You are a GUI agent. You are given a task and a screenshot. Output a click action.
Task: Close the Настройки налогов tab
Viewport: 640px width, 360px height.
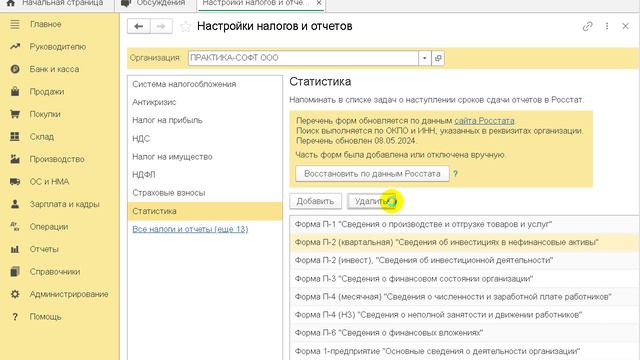point(319,3)
